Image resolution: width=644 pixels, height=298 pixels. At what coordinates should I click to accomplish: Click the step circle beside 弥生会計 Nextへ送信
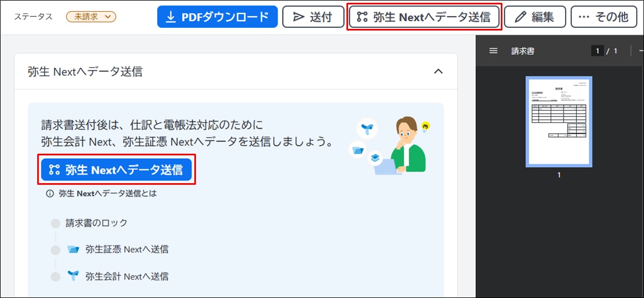(x=56, y=276)
